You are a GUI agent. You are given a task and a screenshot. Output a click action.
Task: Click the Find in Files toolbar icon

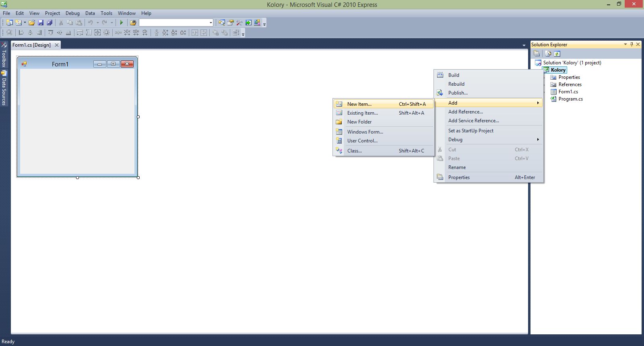click(133, 23)
